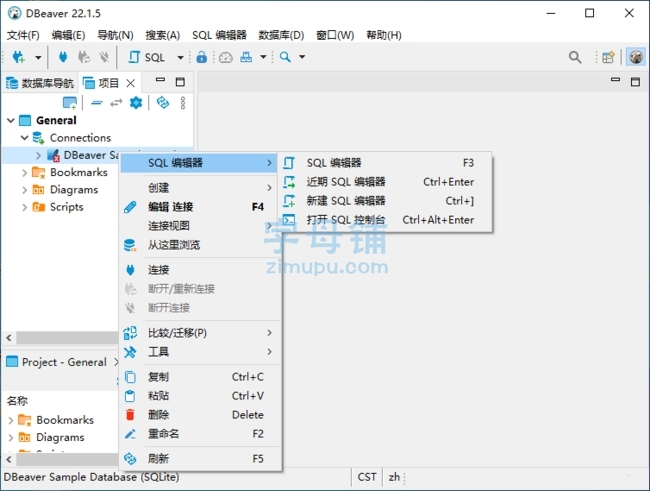Open the 数据库(D) menu
Viewport: 650px width, 491px height.
coord(281,35)
